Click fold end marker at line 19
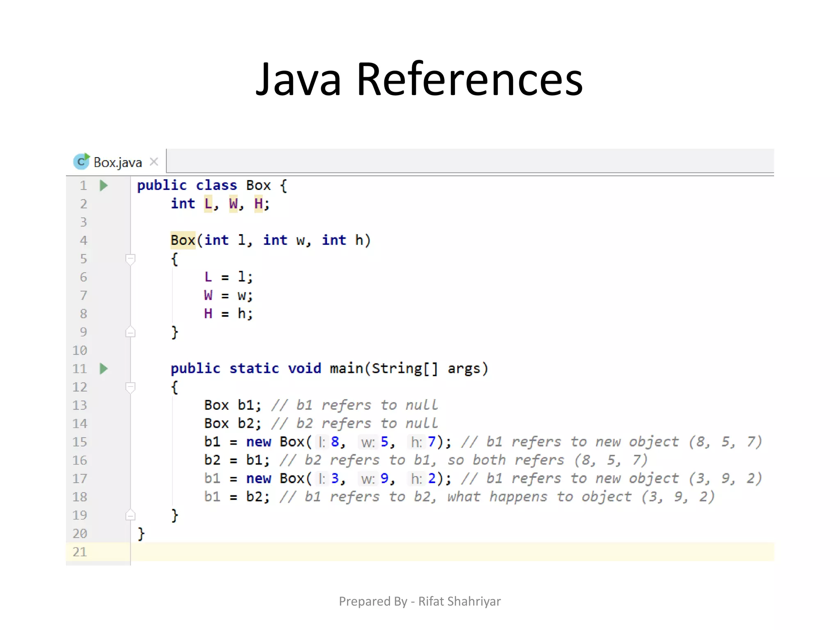This screenshot has height=630, width=840. point(130,515)
